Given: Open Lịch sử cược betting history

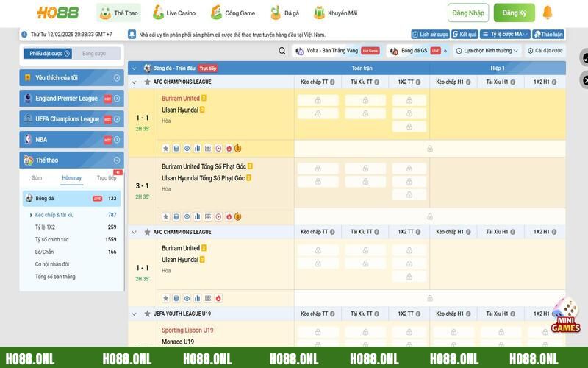Looking at the screenshot, I should (430, 34).
